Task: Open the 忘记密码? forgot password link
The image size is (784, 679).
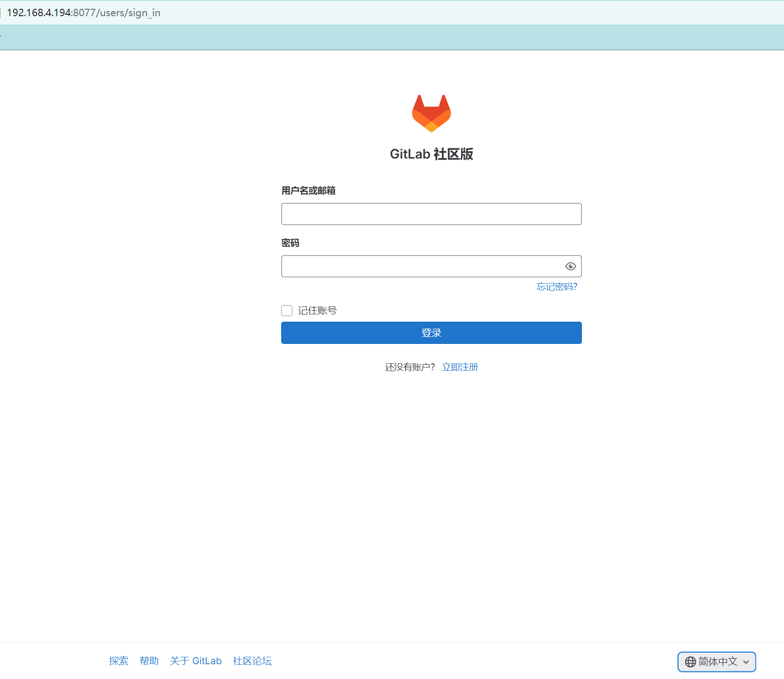Action: [x=557, y=287]
